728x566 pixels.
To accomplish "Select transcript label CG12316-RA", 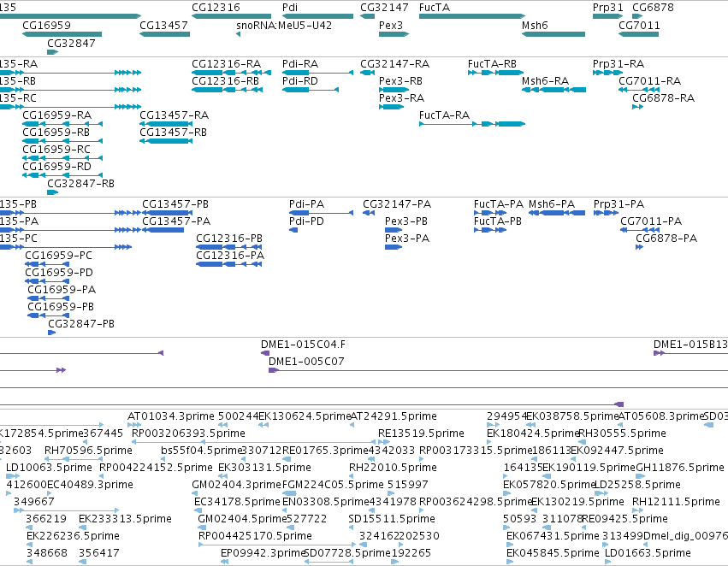I will click(226, 64).
